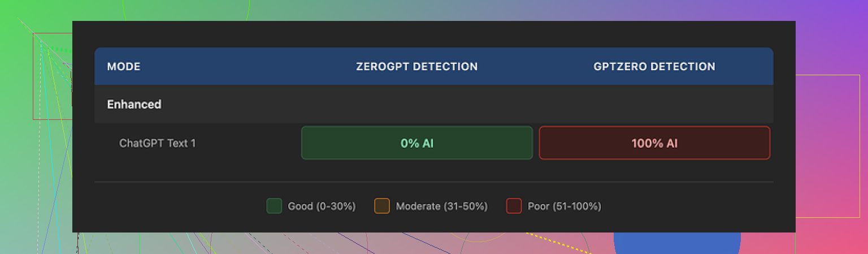Click the MODE column header
The height and width of the screenshot is (254, 868).
coord(124,67)
